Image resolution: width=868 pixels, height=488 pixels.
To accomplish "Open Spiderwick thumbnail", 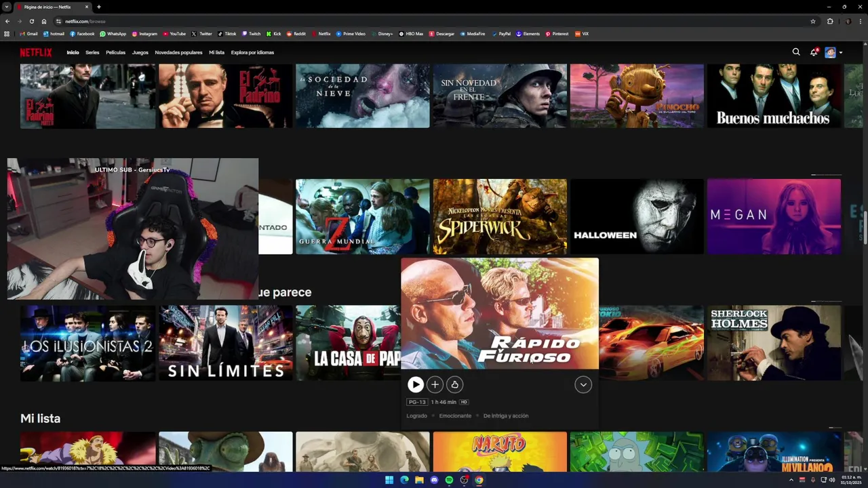I will [500, 217].
